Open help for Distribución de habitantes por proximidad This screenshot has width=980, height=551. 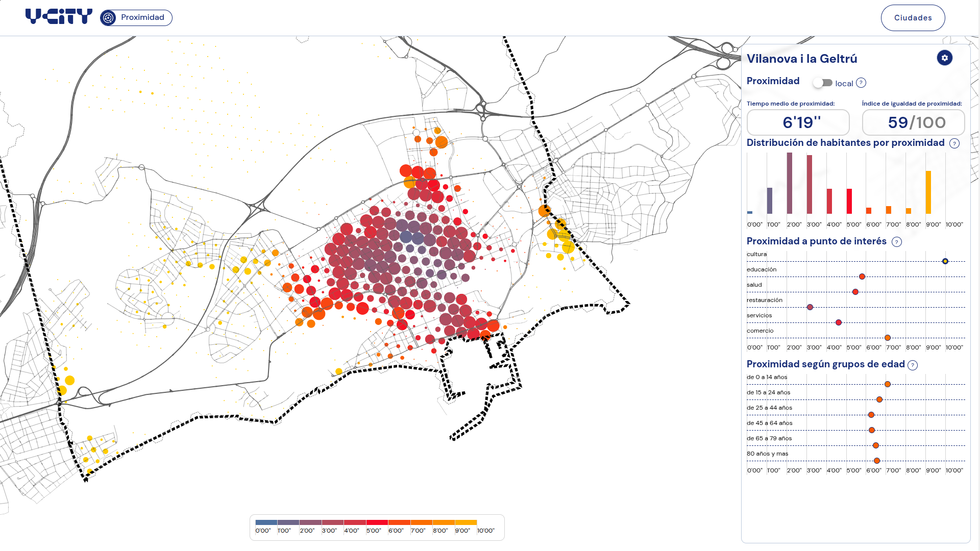pos(954,143)
